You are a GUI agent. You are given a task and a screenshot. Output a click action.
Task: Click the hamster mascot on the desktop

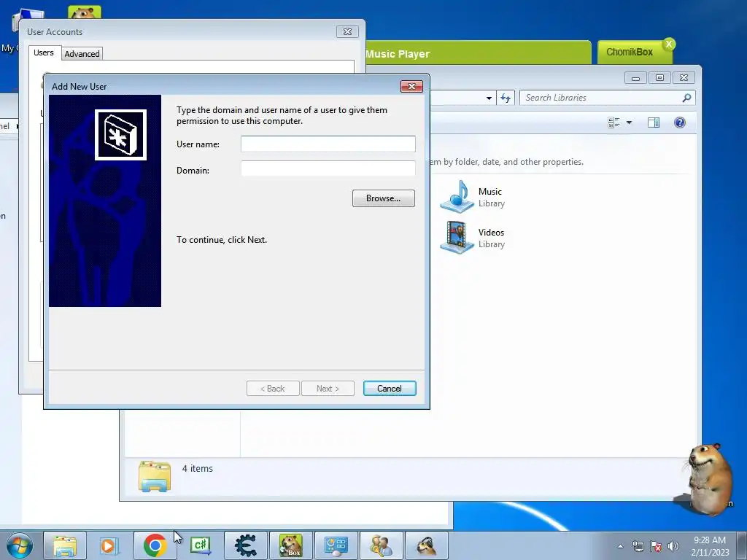710,478
